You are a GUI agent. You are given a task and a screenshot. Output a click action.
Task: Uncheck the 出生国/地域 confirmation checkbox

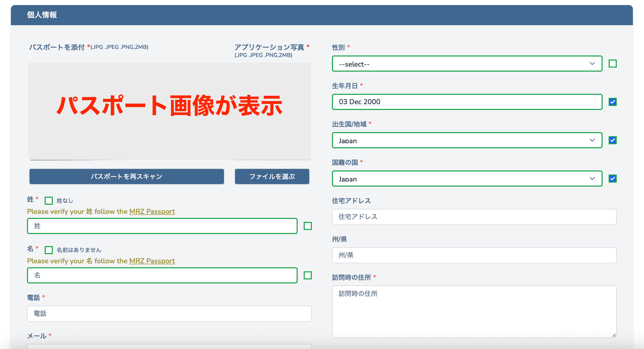tap(612, 140)
